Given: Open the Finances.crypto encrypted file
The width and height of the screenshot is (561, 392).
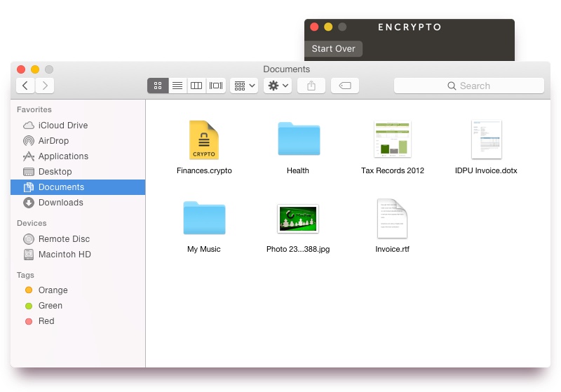Looking at the screenshot, I should (203, 140).
